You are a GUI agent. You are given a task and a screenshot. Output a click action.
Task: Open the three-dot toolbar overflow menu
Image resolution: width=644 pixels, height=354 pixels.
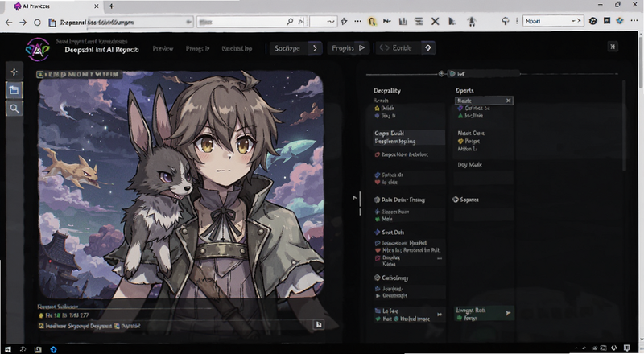(357, 22)
